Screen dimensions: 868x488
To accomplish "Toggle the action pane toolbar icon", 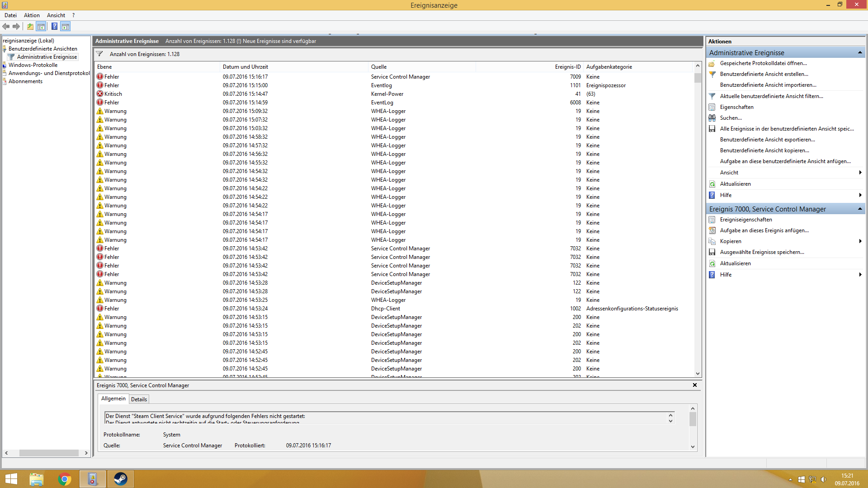I will [66, 27].
